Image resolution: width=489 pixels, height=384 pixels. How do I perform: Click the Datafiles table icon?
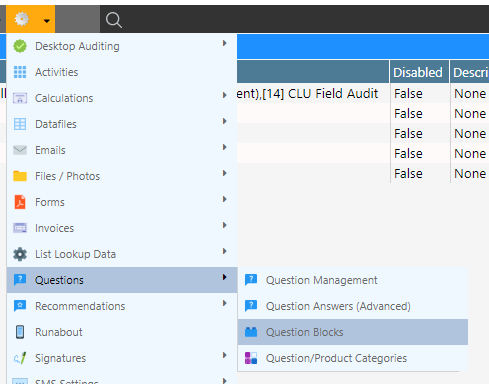(x=20, y=124)
